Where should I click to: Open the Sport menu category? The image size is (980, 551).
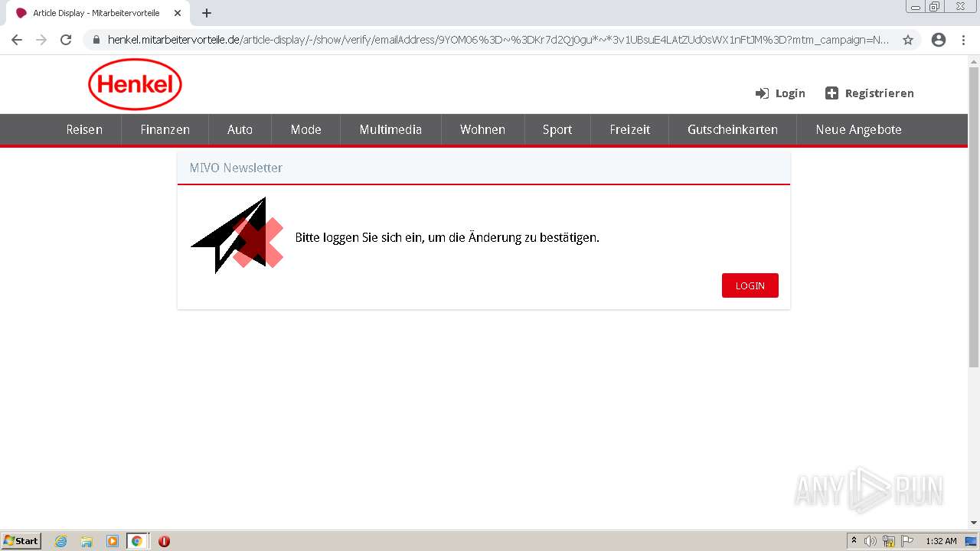click(557, 129)
